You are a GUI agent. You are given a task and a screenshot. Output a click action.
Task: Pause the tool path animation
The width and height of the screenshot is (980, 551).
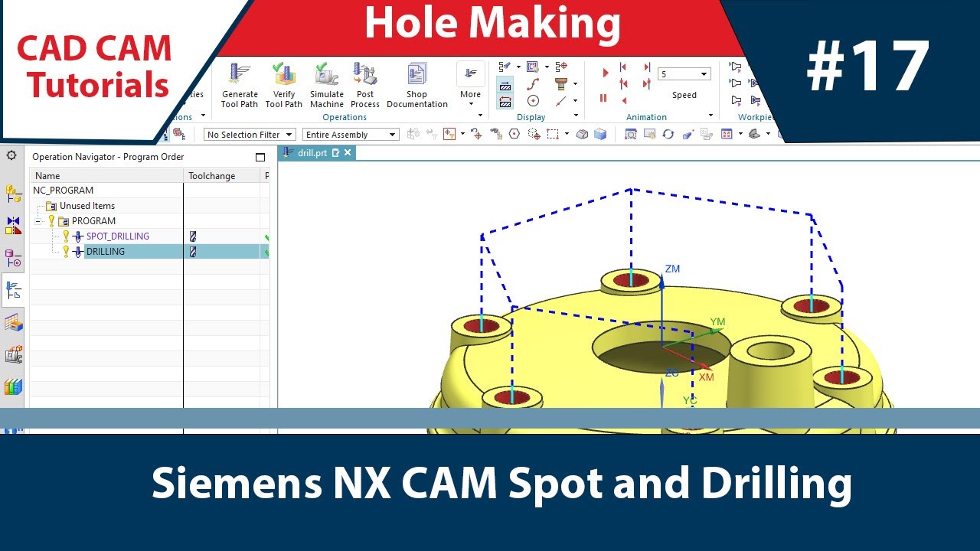point(603,98)
